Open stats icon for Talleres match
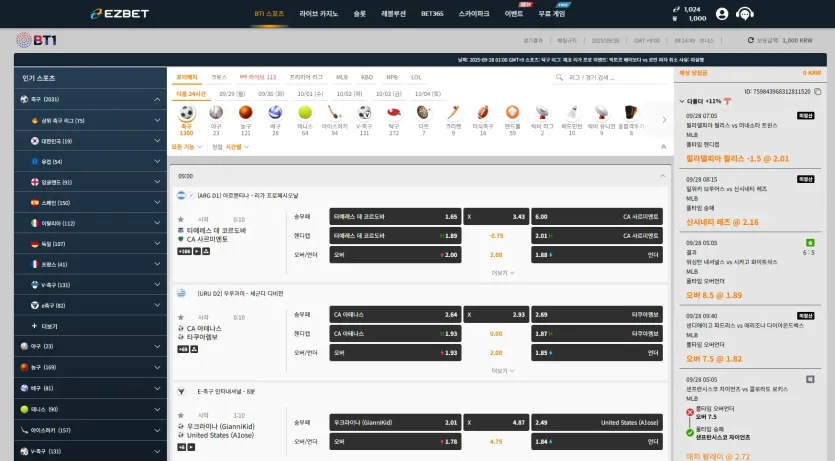835x461 pixels. tap(206, 251)
